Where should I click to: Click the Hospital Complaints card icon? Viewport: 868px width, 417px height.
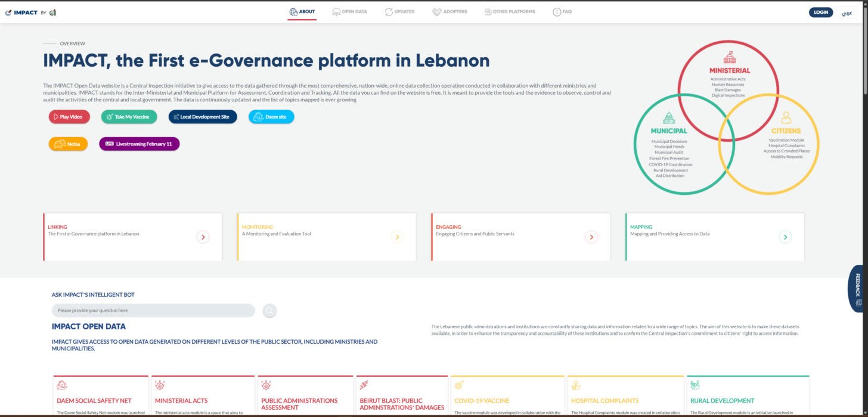(576, 385)
